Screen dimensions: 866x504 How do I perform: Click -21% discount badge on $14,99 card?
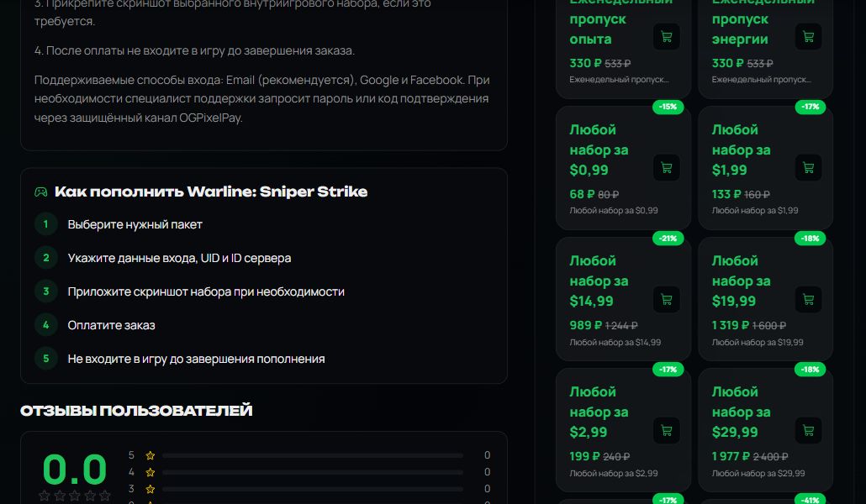coord(668,239)
